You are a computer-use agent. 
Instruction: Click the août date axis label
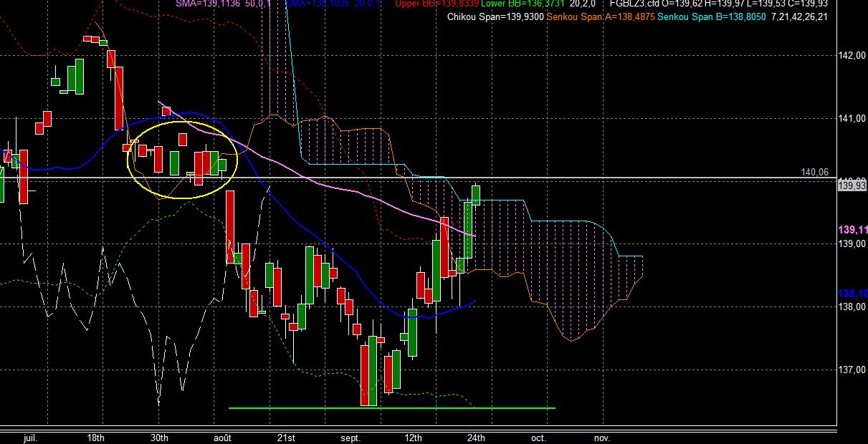223,438
